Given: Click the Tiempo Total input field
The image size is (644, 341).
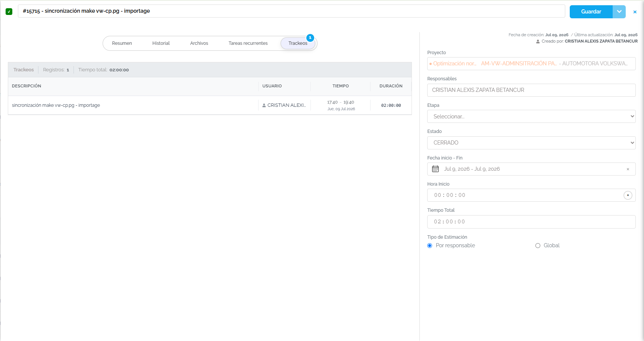Looking at the screenshot, I should point(531,222).
